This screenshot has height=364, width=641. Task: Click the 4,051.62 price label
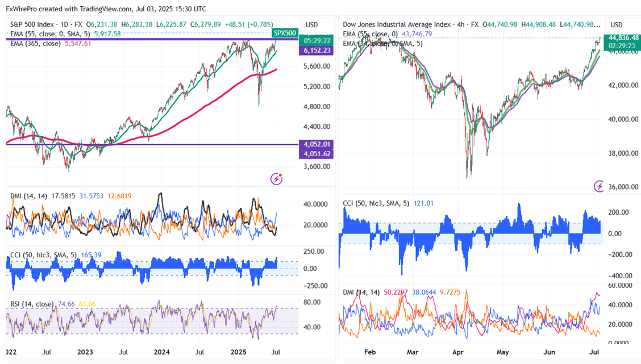coord(317,154)
